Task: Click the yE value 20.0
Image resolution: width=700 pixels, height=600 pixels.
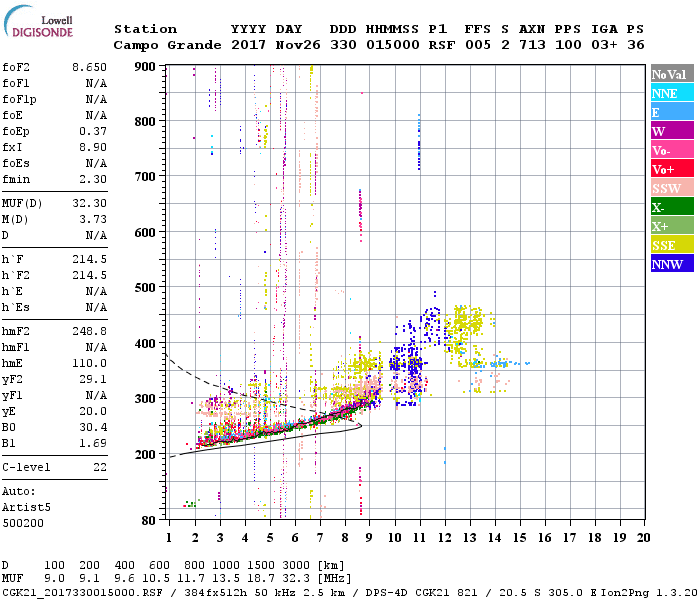Action: [93, 411]
